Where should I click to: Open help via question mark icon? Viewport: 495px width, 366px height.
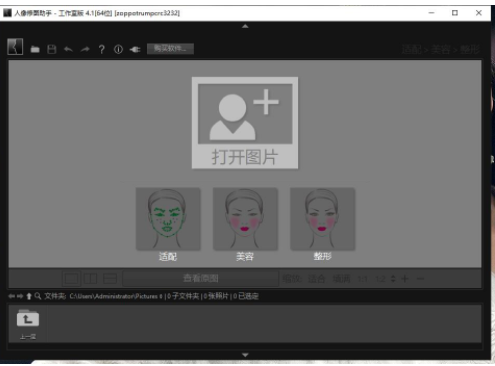102,50
